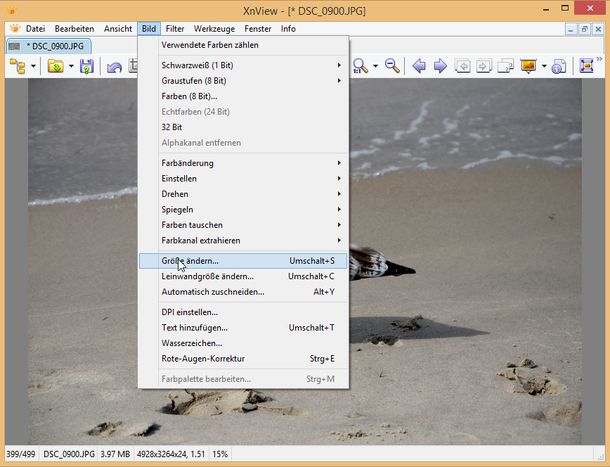610x467 pixels.
Task: Open dropdown arrow next to browser icon
Action: (x=33, y=66)
